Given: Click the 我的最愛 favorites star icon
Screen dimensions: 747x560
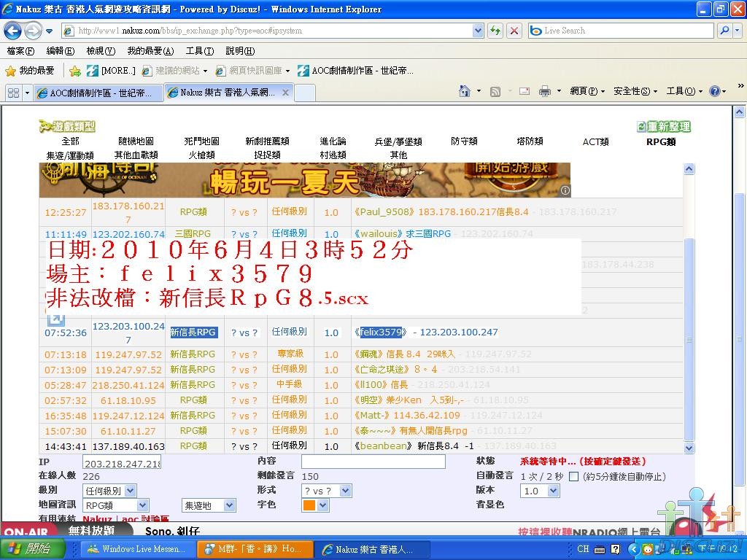Looking at the screenshot, I should click(x=10, y=71).
